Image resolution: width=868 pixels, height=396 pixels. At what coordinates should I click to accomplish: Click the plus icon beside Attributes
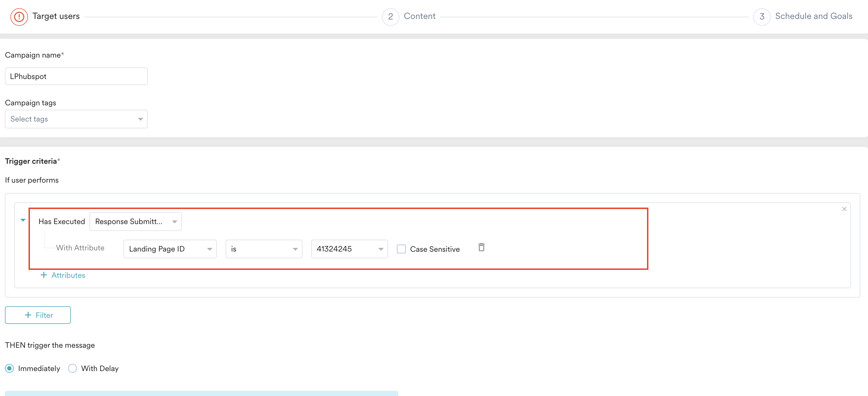[44, 275]
